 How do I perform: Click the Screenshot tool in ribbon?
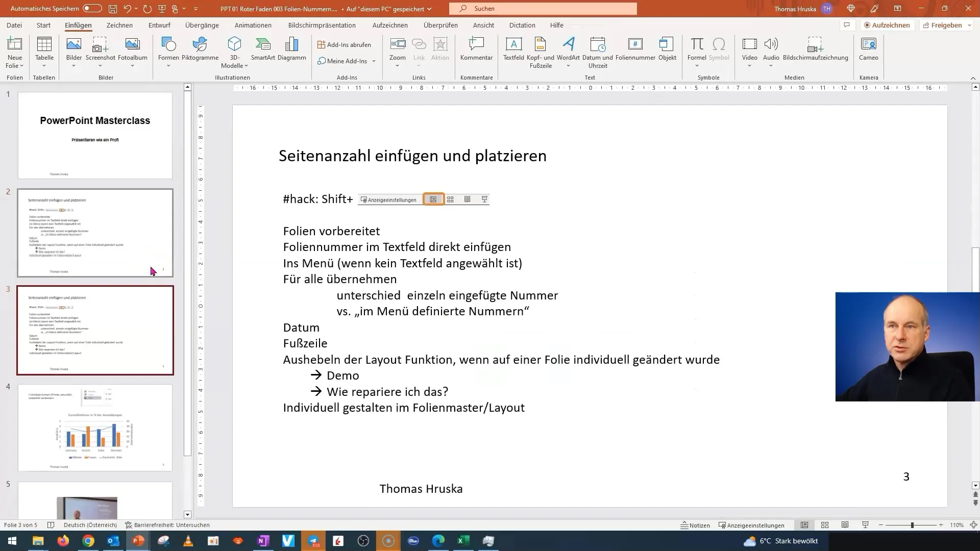click(100, 52)
